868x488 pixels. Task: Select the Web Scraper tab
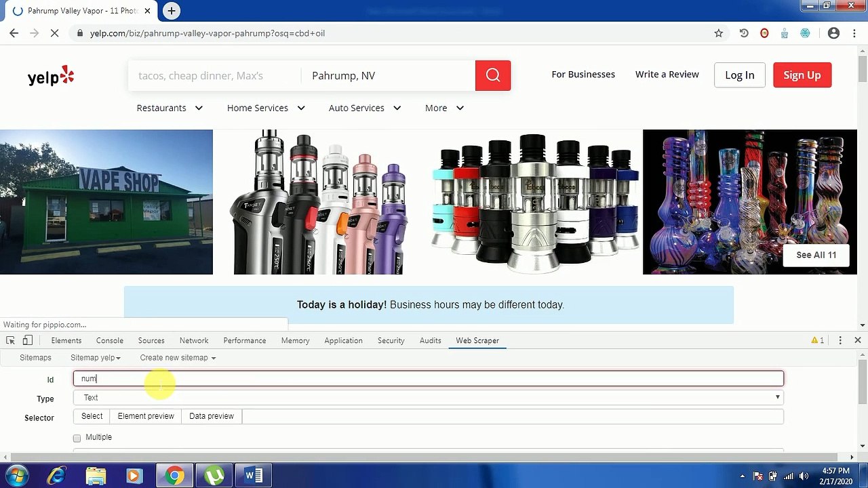[477, 340]
